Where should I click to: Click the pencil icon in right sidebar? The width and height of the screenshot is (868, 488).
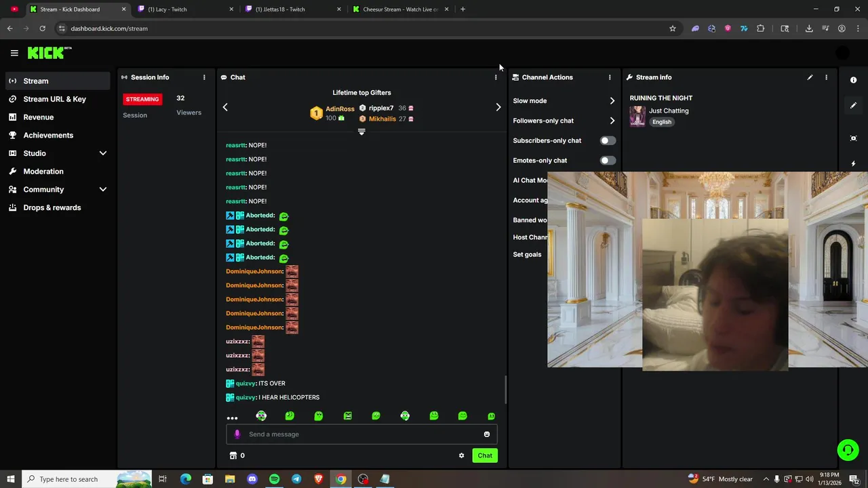[853, 105]
